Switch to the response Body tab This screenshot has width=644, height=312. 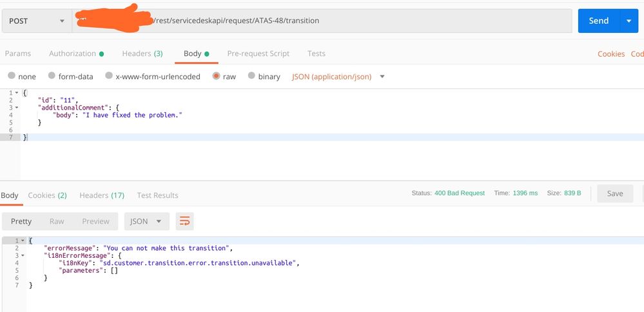9,195
